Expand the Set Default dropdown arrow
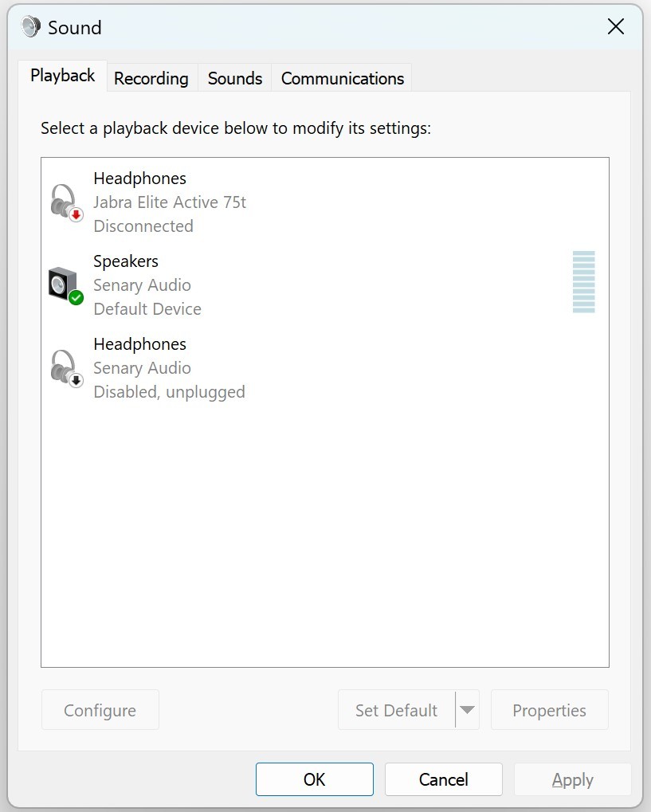 click(x=468, y=710)
